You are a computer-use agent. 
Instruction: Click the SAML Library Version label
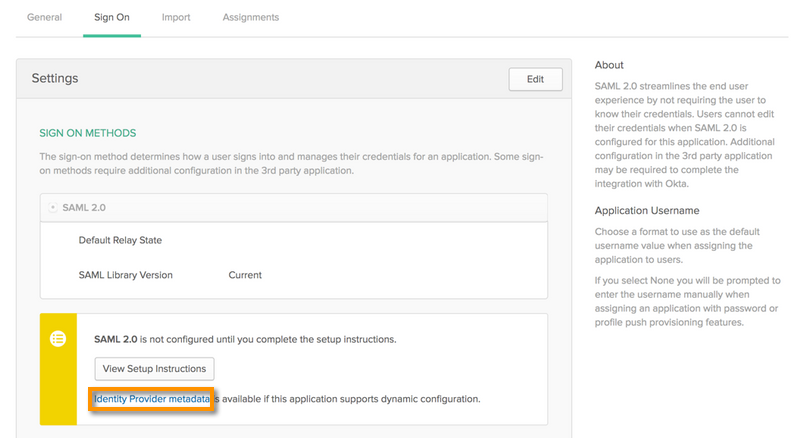click(126, 275)
